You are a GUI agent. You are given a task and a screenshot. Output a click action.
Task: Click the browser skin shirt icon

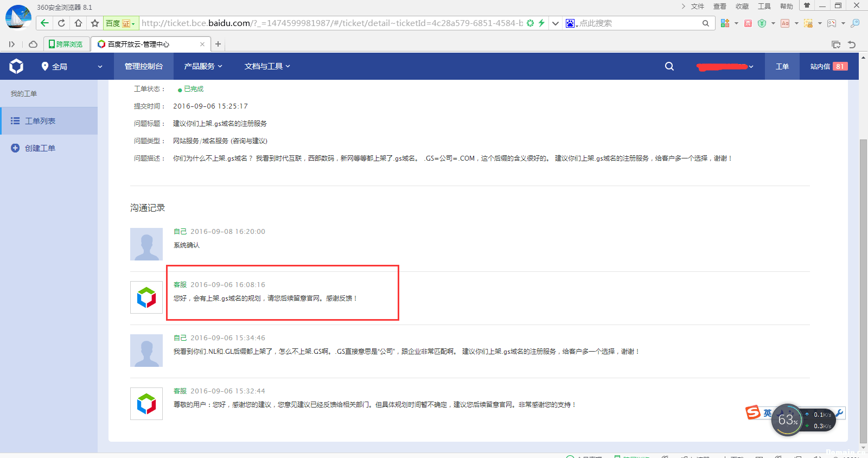coord(807,5)
